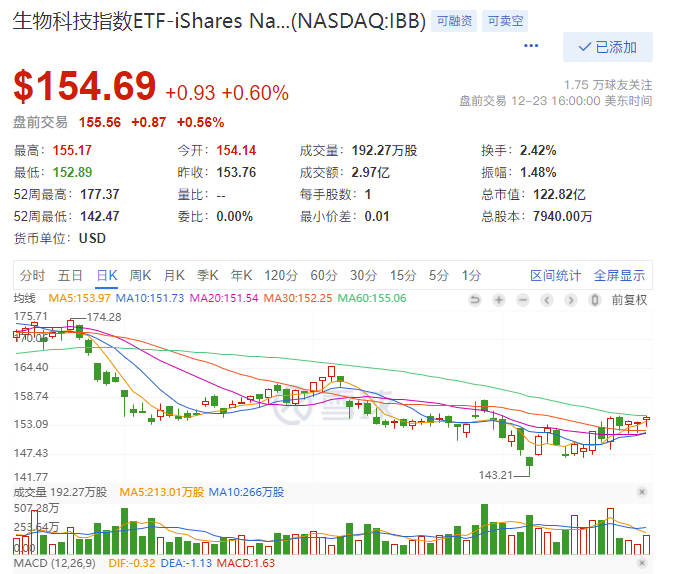The image size is (673, 574).
Task: Switch to the 60分 interval tab
Action: 324,275
